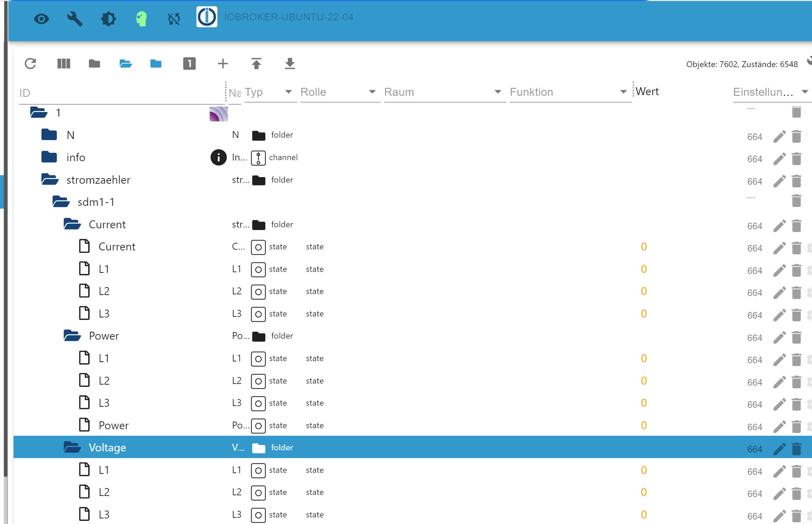This screenshot has height=524, width=812.
Task: Delete the Power folder
Action: click(796, 337)
